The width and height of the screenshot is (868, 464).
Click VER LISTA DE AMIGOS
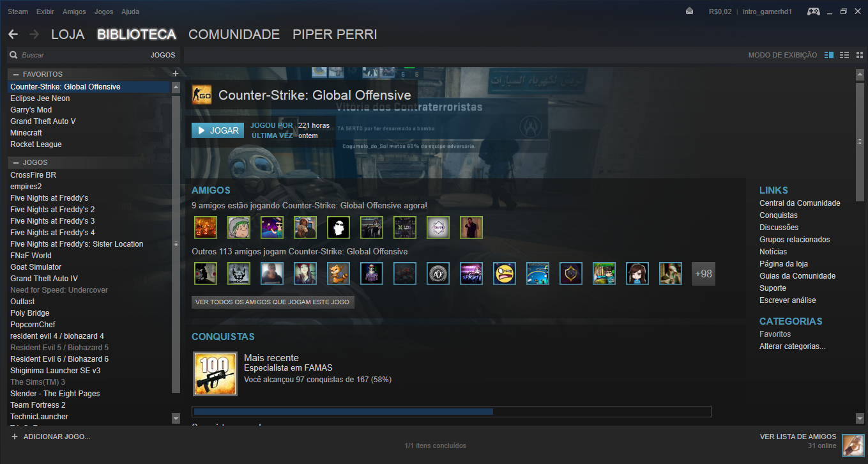pos(798,437)
